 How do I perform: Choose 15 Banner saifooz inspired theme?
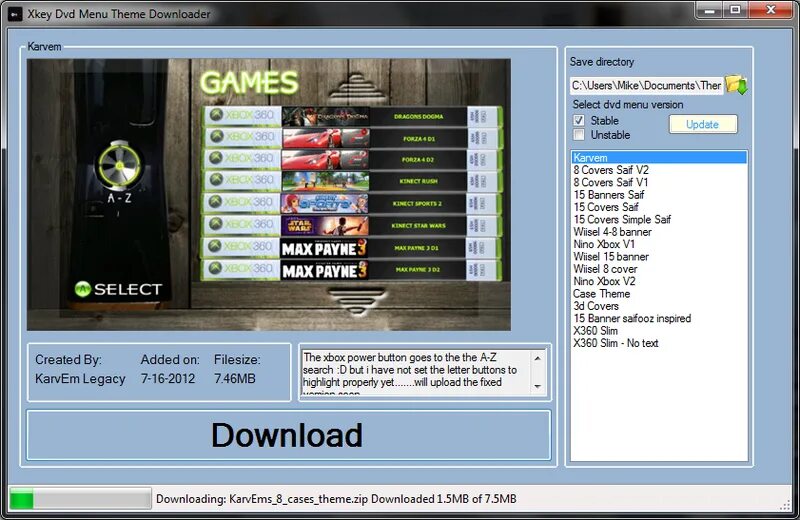click(x=659, y=318)
